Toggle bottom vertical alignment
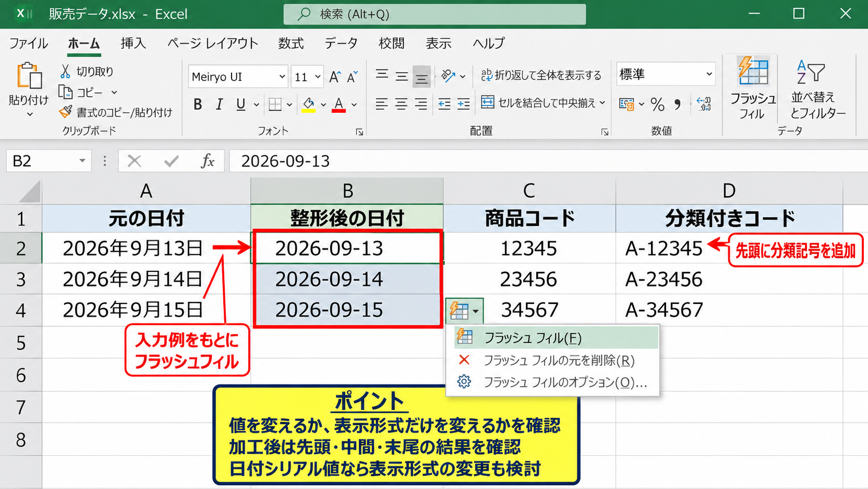 pos(422,77)
